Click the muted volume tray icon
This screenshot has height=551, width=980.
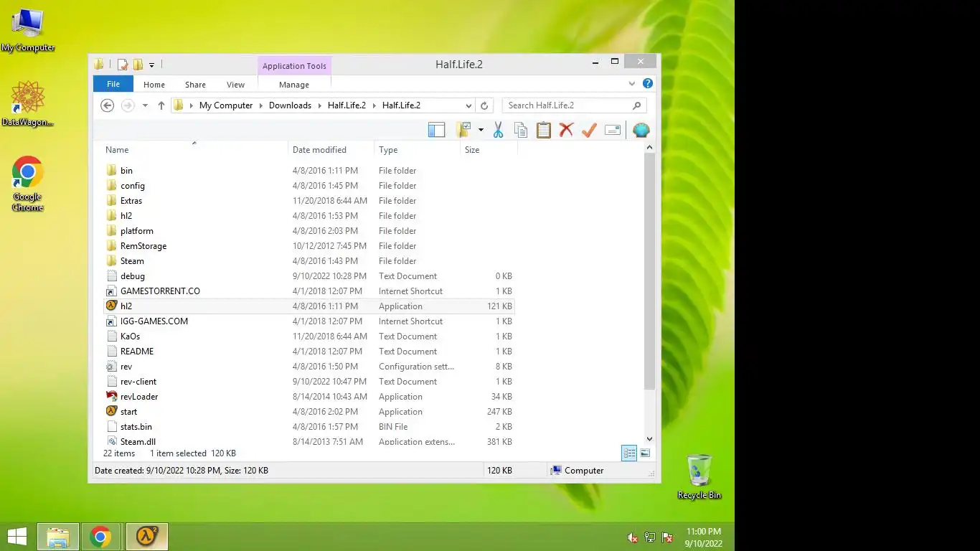click(x=633, y=537)
